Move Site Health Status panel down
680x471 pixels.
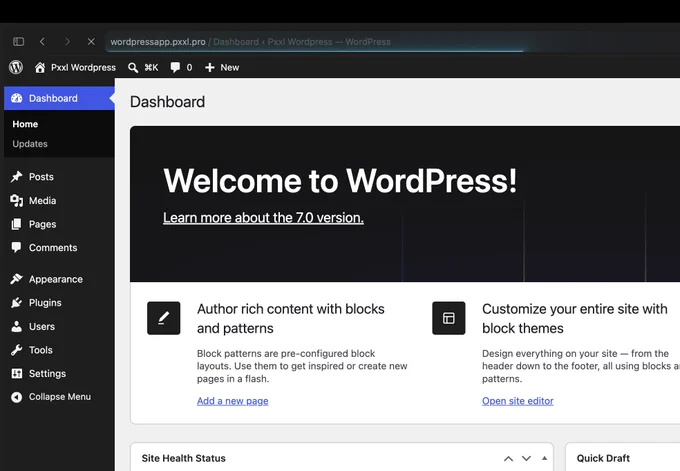[526, 458]
